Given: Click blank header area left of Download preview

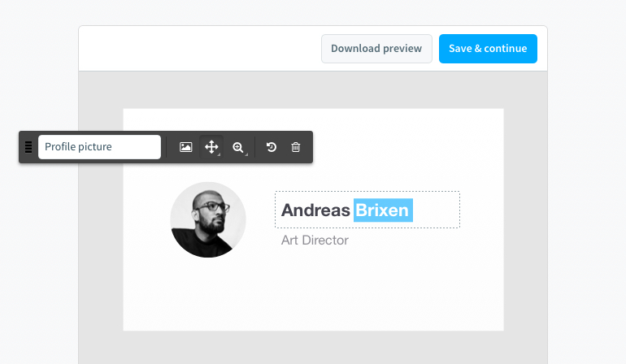Looking at the screenshot, I should [x=200, y=49].
